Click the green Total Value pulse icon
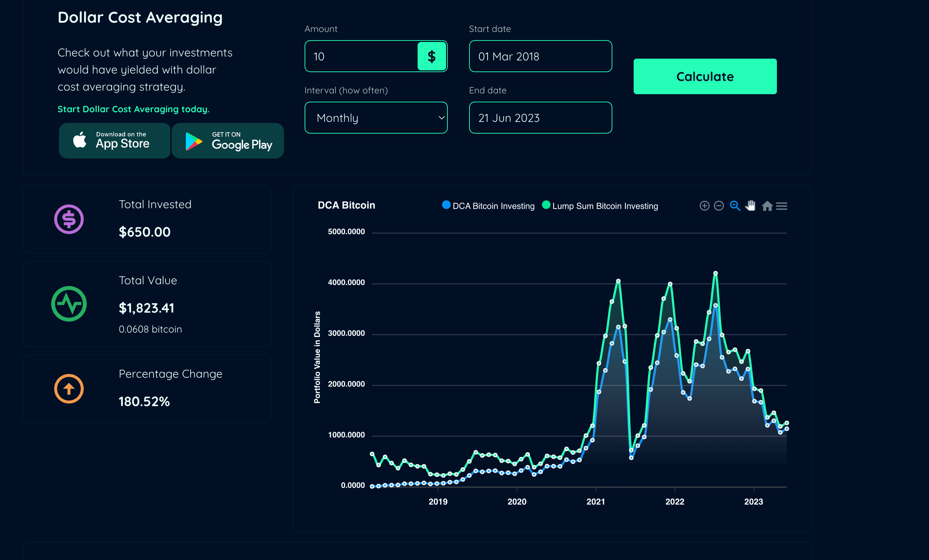Image resolution: width=929 pixels, height=560 pixels. [69, 304]
